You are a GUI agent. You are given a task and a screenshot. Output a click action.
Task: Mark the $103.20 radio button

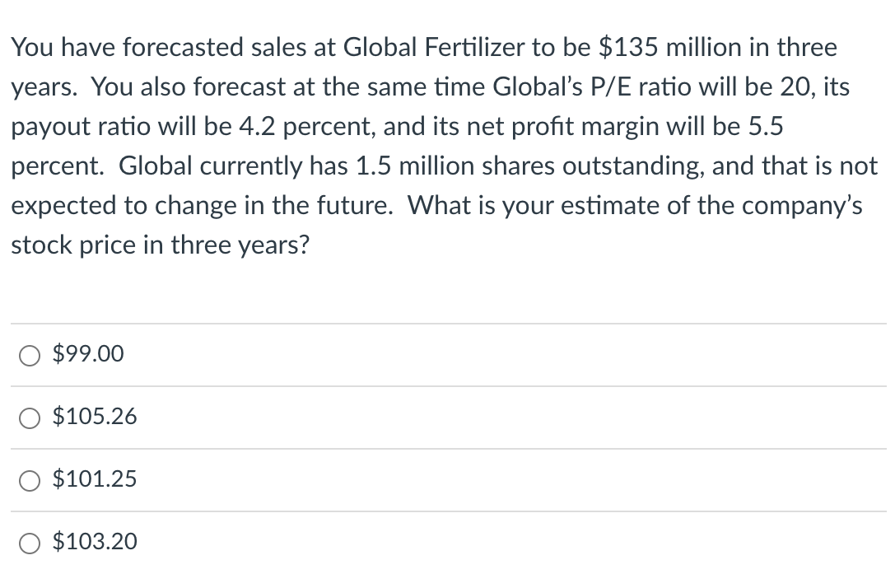coord(29,542)
